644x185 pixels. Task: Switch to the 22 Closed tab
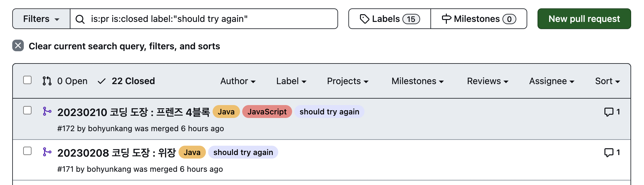click(x=126, y=81)
